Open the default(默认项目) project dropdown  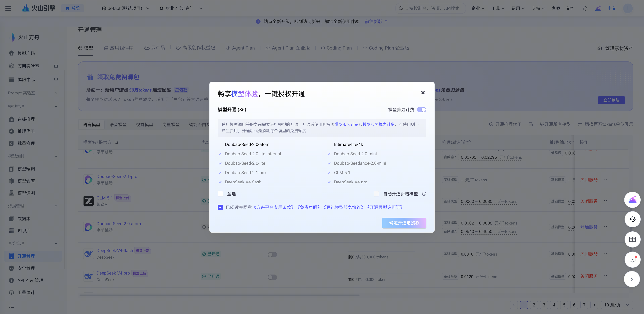pyautogui.click(x=125, y=8)
